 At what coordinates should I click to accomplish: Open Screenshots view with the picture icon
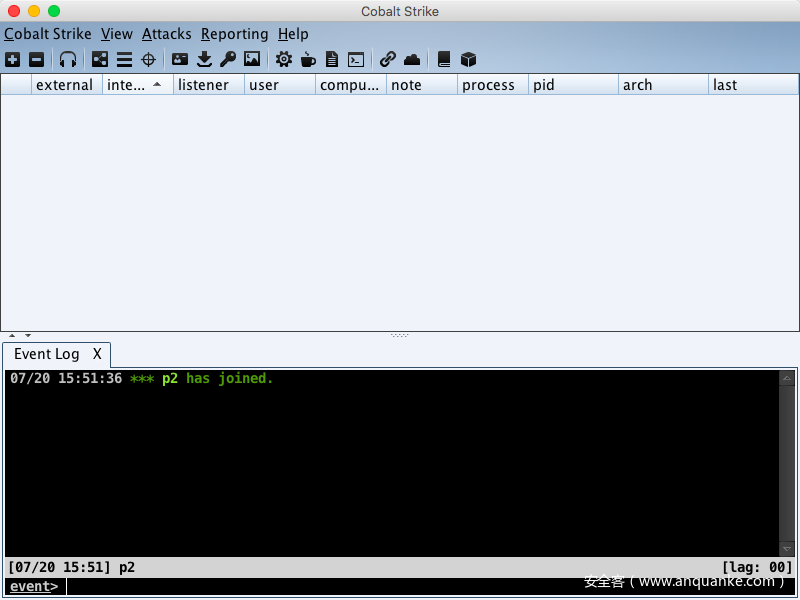tap(252, 59)
